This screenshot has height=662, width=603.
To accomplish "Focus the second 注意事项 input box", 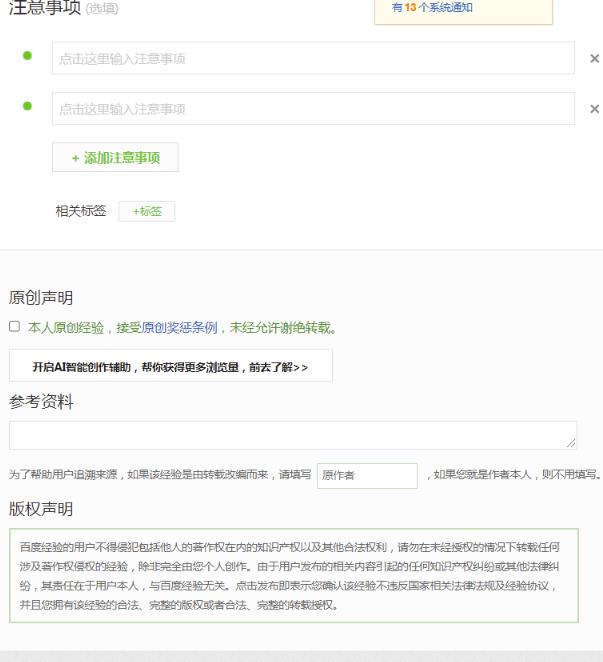I will click(x=313, y=109).
